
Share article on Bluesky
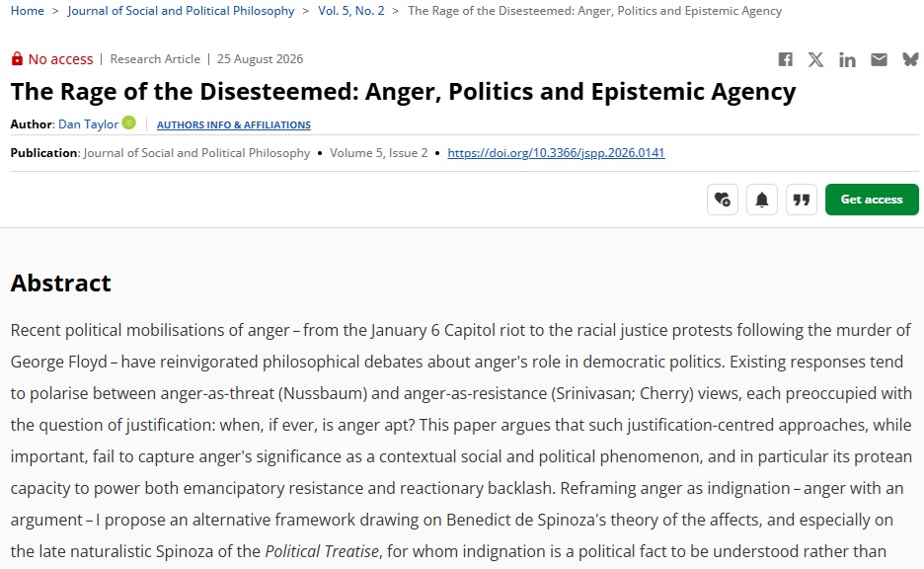[x=910, y=59]
